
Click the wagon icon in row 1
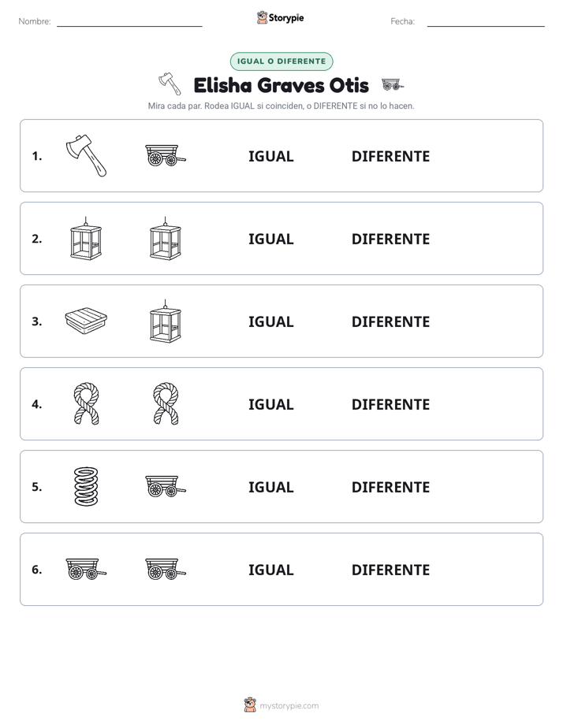click(x=166, y=155)
